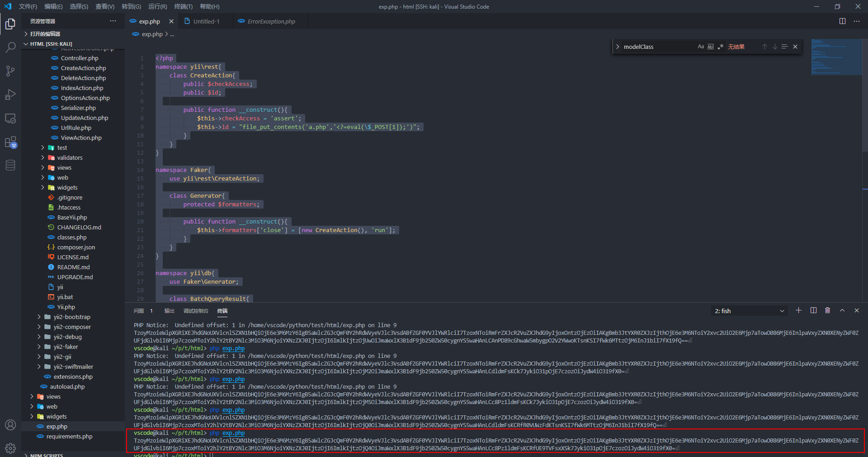Switch to the Debug Console tab (调试控制台)
The height and width of the screenshot is (457, 868).
196,311
